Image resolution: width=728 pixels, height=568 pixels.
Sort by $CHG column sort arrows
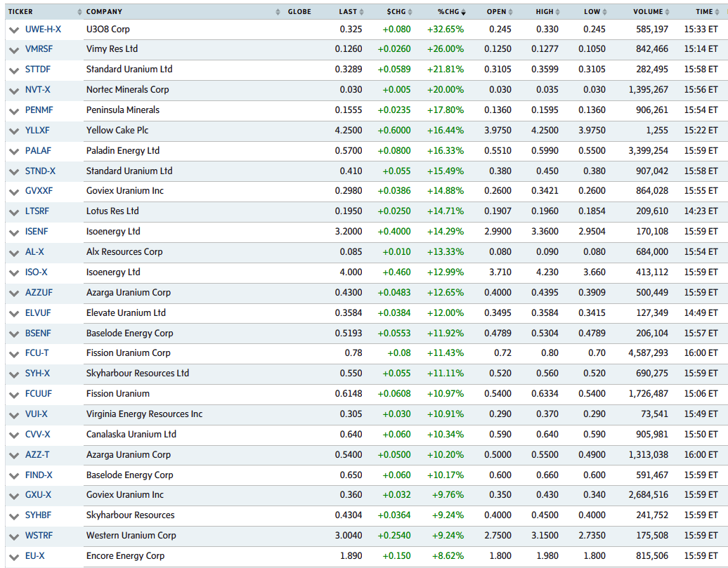(410, 12)
